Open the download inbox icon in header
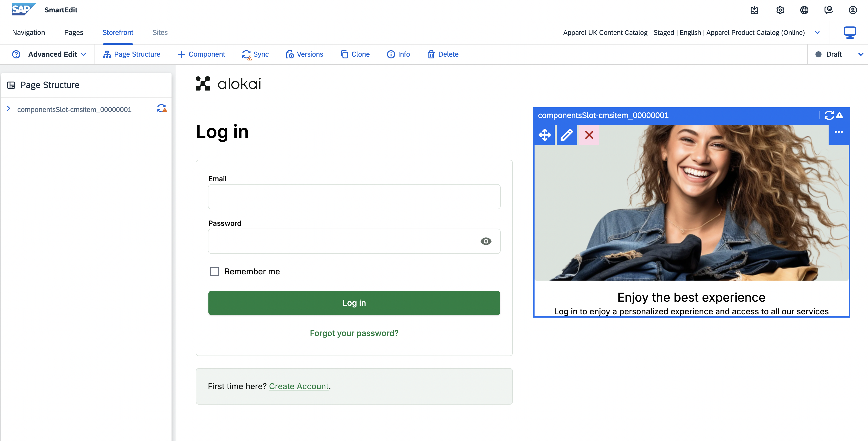This screenshot has height=441, width=868. [754, 10]
